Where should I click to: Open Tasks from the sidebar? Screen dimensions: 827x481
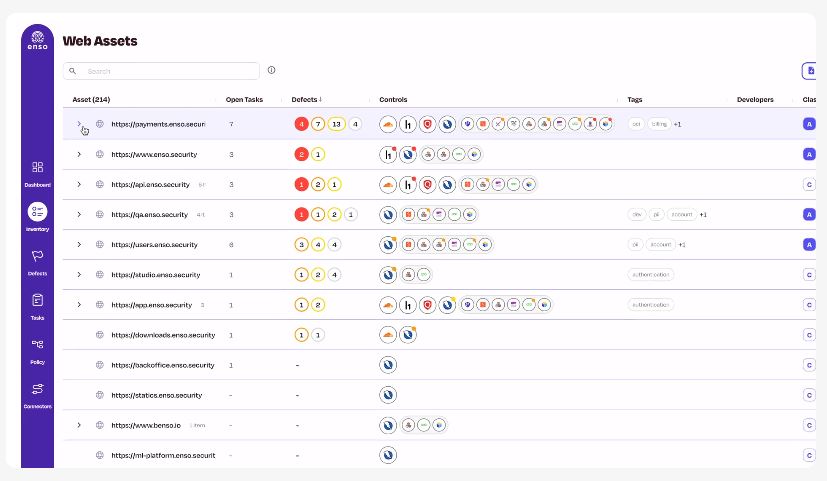pyautogui.click(x=37, y=306)
